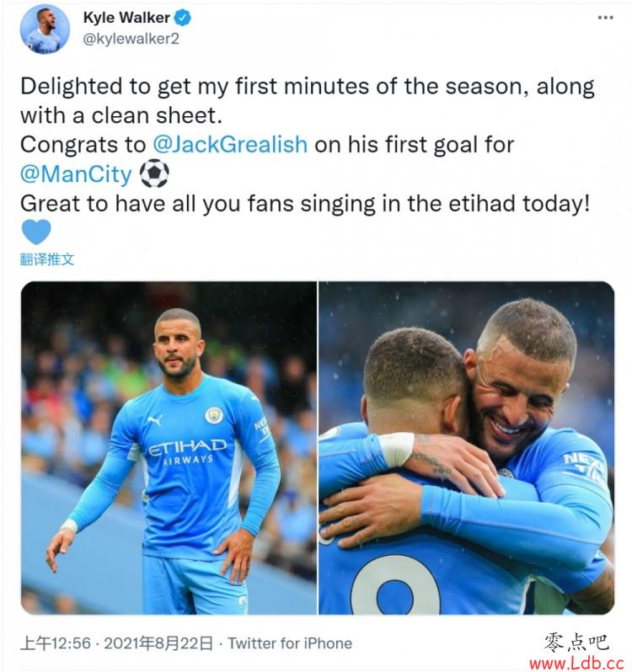This screenshot has width=632, height=672.
Task: Click the soccer ball emoji
Action: [x=154, y=173]
